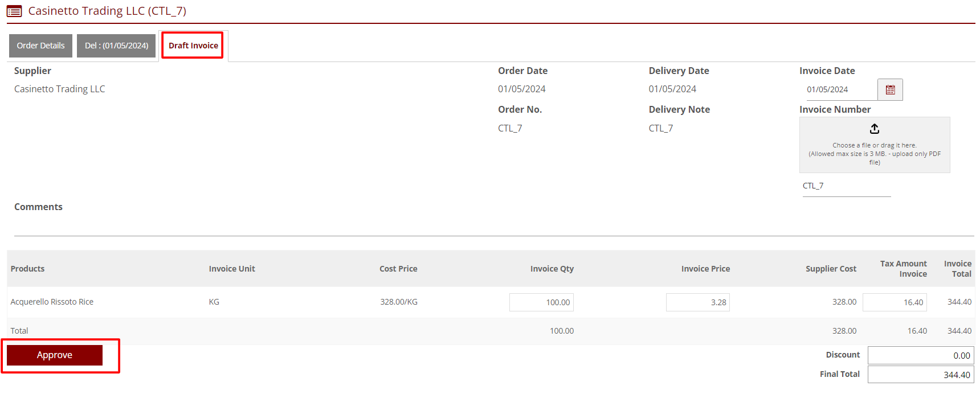Click the Invoice Qty field for Acquerello rice

(541, 302)
